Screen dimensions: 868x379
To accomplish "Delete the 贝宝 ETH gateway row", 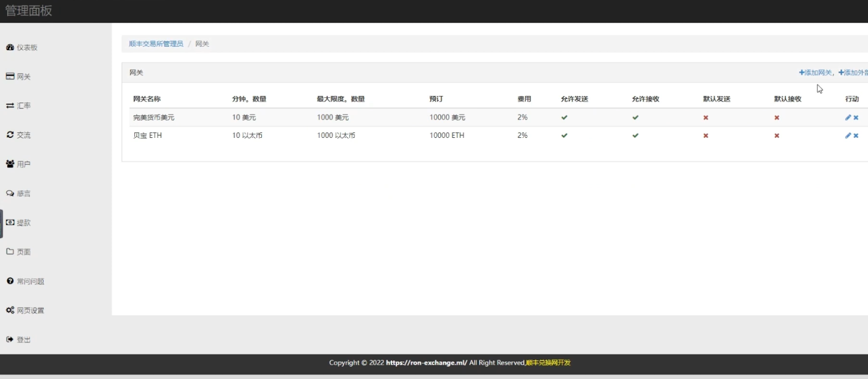I will coord(856,136).
